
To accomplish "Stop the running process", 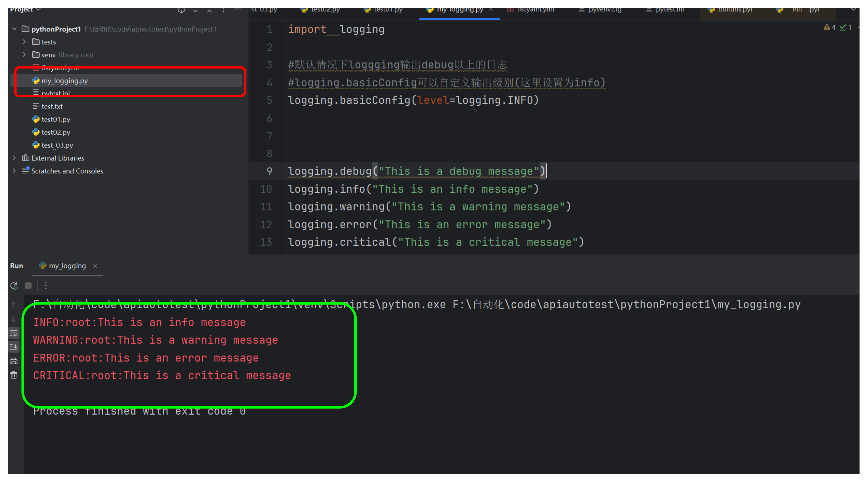I will (28, 286).
